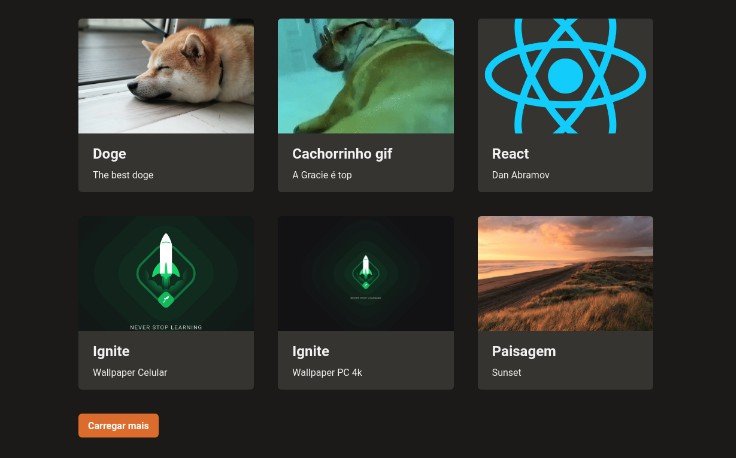Click the Carregar mais button
The image size is (736, 458).
[x=118, y=426]
